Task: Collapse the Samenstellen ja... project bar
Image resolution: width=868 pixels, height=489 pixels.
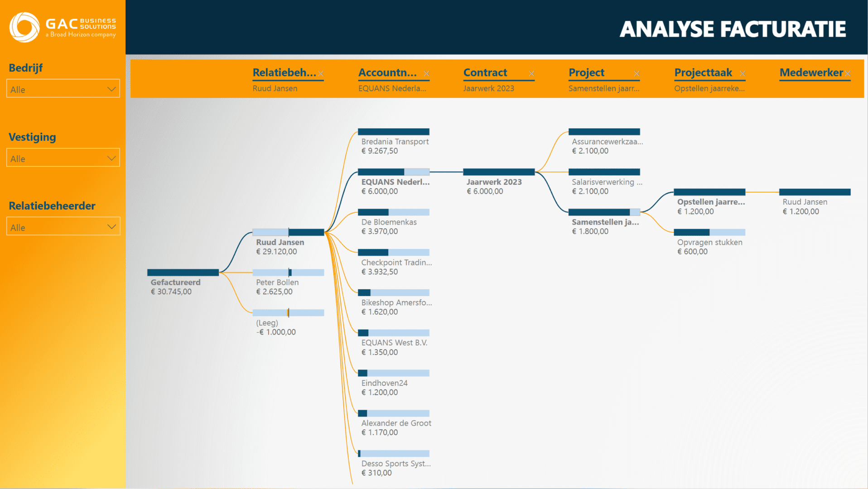Action: 604,212
